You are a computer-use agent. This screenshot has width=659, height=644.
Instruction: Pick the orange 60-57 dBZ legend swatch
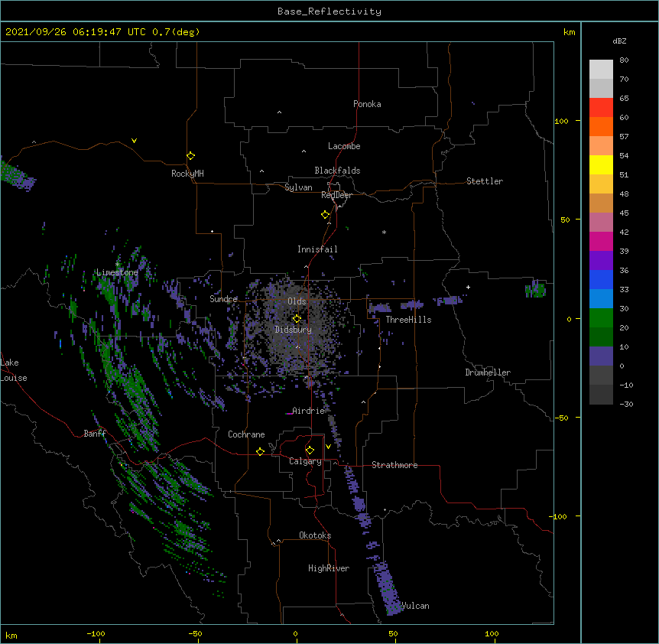pos(601,126)
